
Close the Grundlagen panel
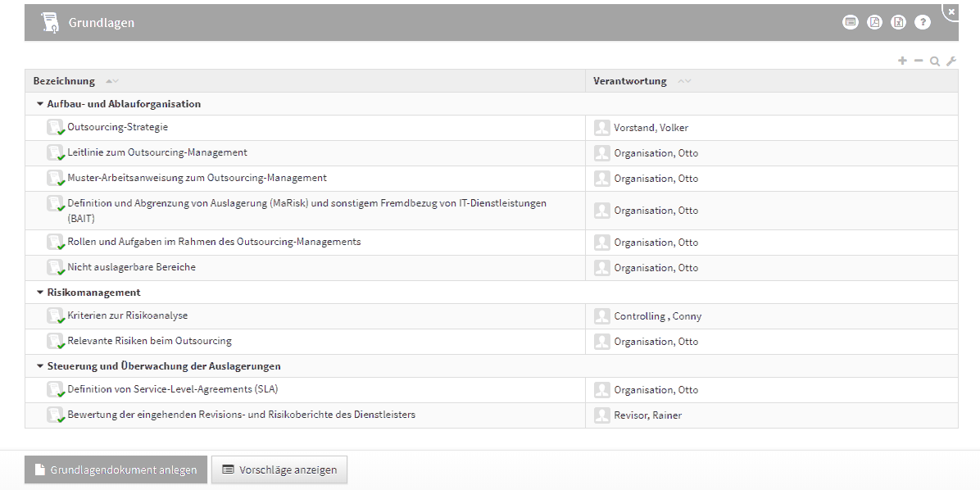951,11
